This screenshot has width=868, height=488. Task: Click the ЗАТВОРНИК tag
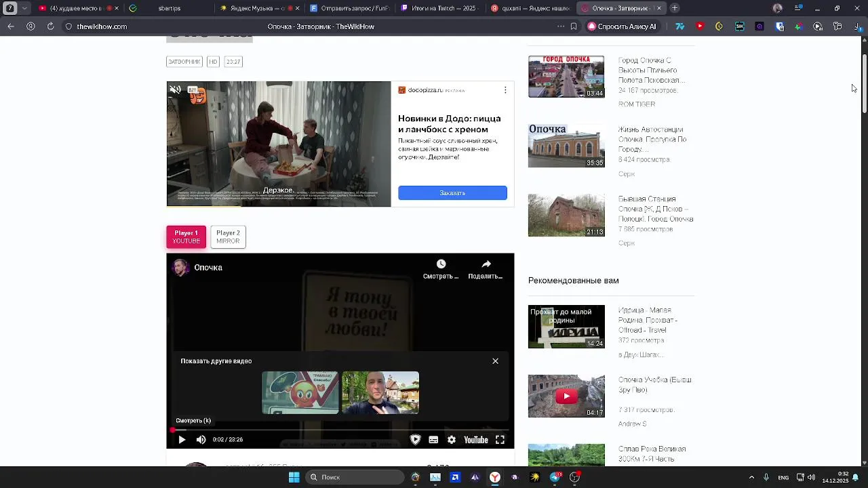pyautogui.click(x=184, y=62)
